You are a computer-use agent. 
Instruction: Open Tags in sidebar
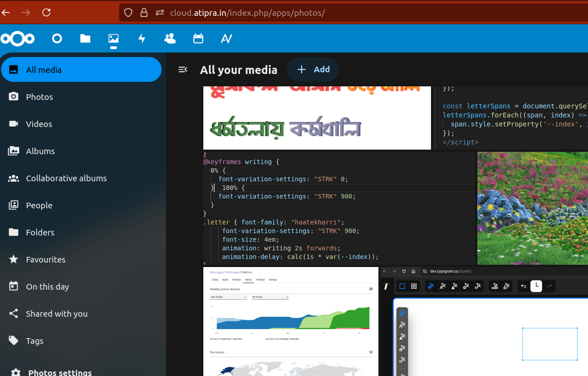pos(81,341)
